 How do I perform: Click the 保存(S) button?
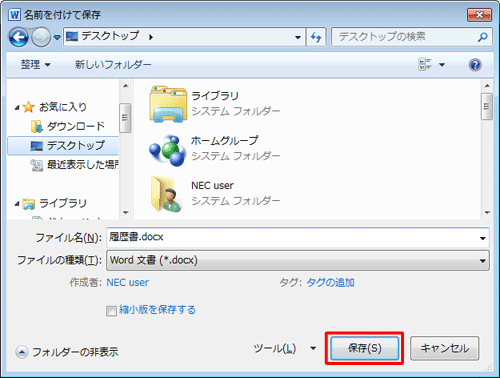(x=365, y=348)
